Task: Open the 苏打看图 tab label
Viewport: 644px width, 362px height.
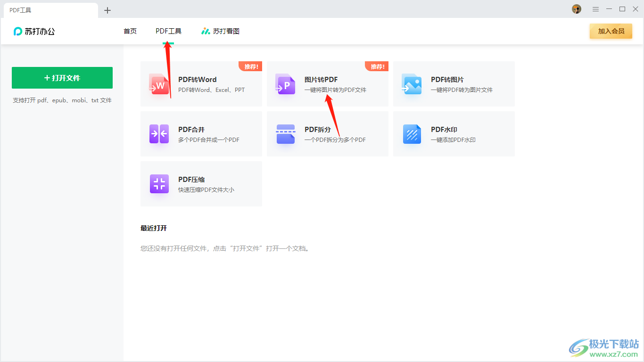Action: (x=226, y=31)
